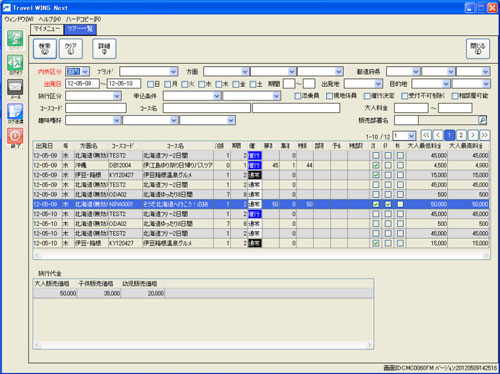
Task: Click the magnifier icon beside 販売部署名 field
Action: (x=482, y=120)
